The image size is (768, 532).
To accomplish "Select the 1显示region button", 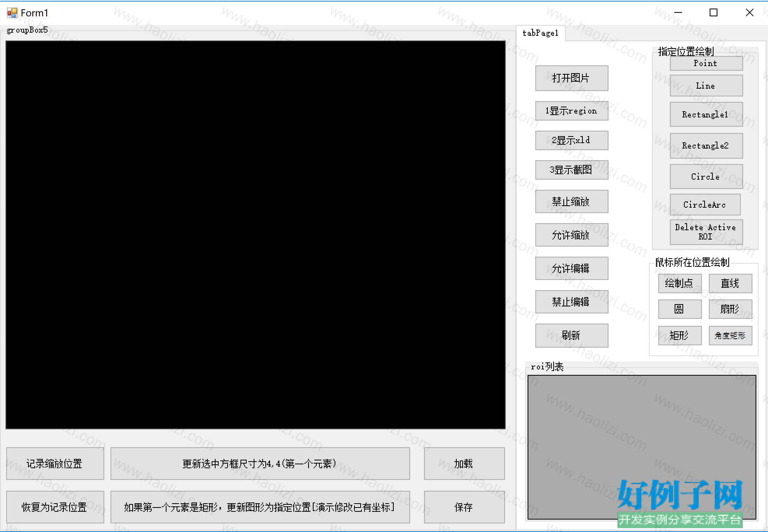I will 572,111.
